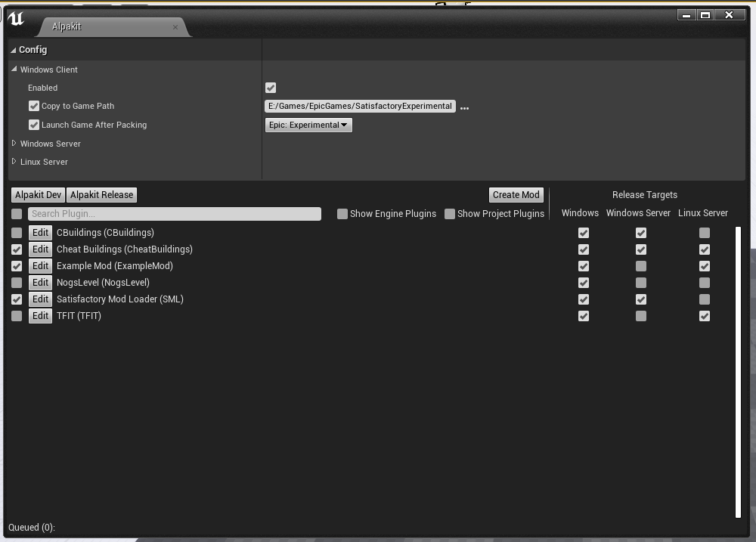756x542 pixels.
Task: Minimize the Alpakit window
Action: coord(686,15)
